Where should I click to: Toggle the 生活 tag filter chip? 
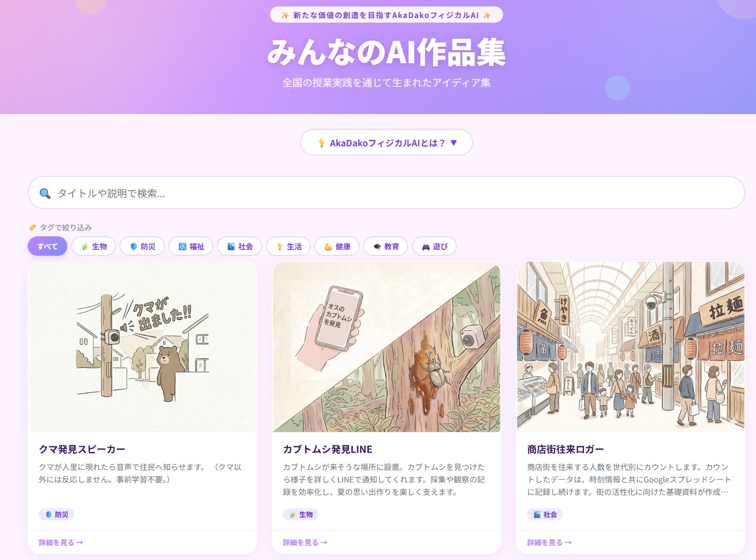(x=289, y=247)
